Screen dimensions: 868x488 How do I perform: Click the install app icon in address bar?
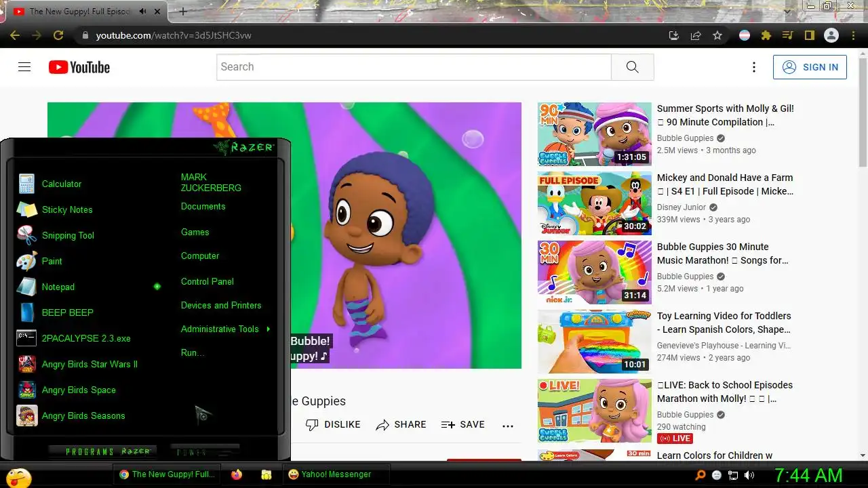673,35
